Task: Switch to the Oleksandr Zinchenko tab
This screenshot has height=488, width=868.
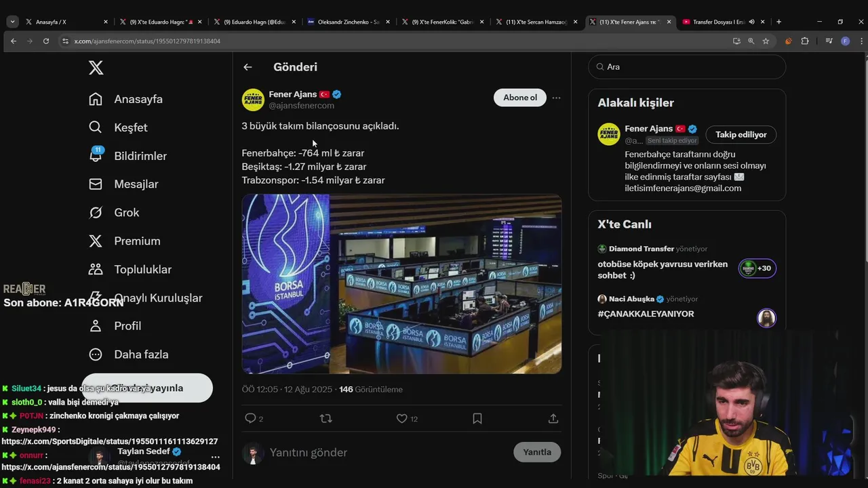Action: [347, 22]
